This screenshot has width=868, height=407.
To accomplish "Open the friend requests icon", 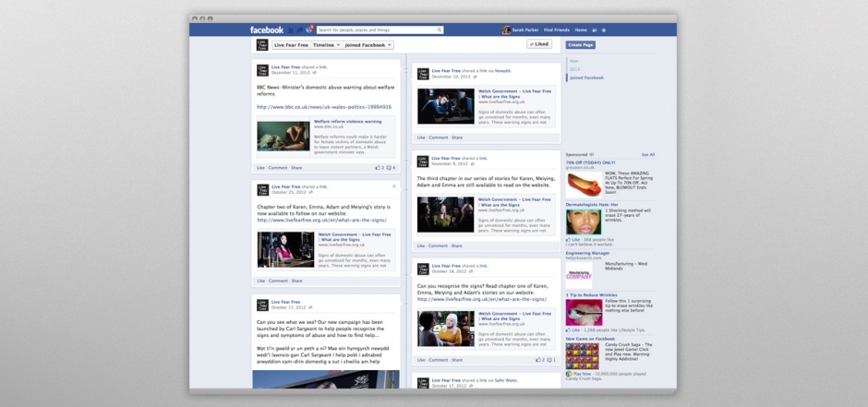I will [x=291, y=30].
